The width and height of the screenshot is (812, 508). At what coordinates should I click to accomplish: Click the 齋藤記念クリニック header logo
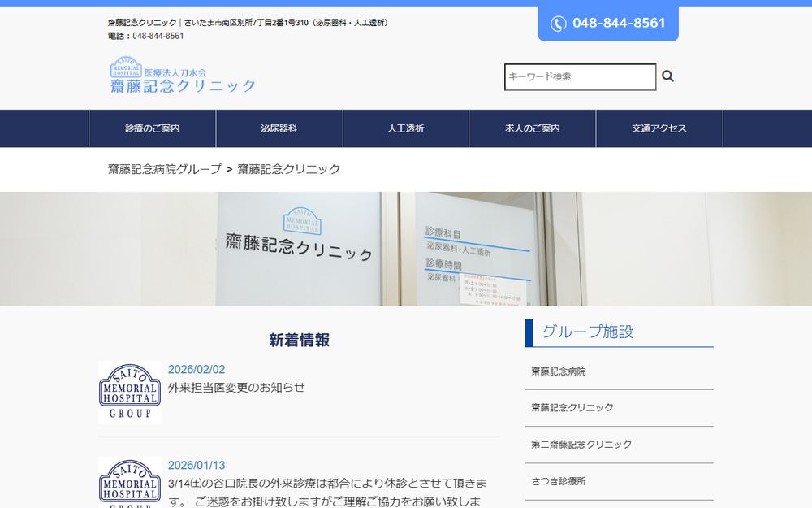(x=183, y=75)
